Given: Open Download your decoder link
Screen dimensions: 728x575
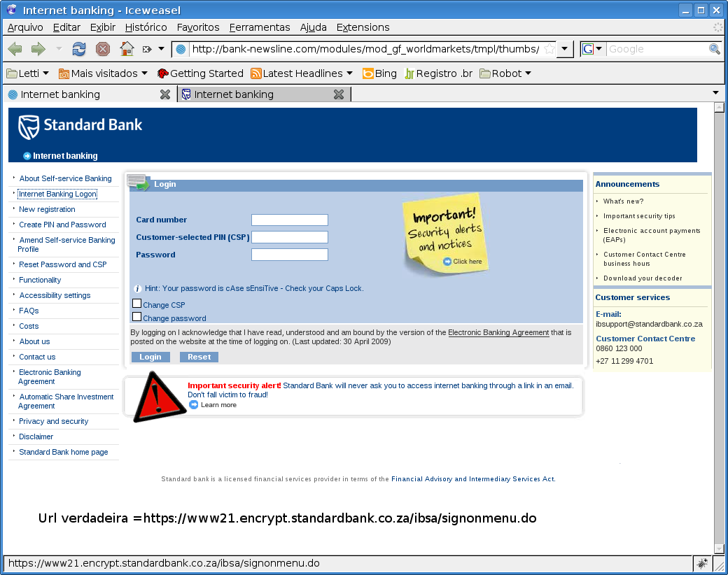Looking at the screenshot, I should pos(643,278).
